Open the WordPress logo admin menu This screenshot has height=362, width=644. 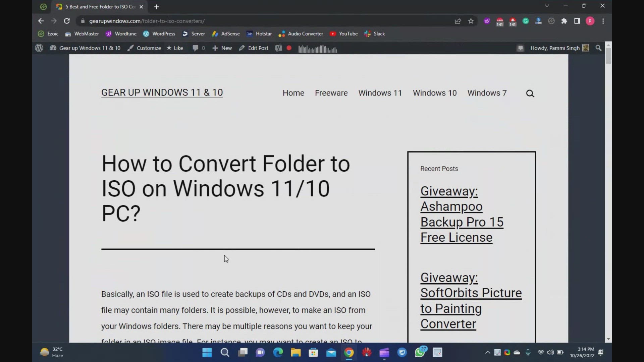tap(39, 48)
